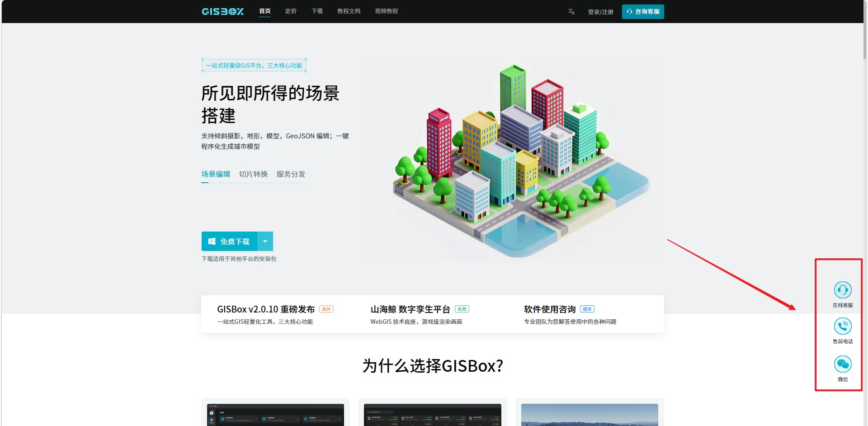Screen dimensions: 868x426
Task: Open the 定价 pricing menu item
Action: point(291,11)
